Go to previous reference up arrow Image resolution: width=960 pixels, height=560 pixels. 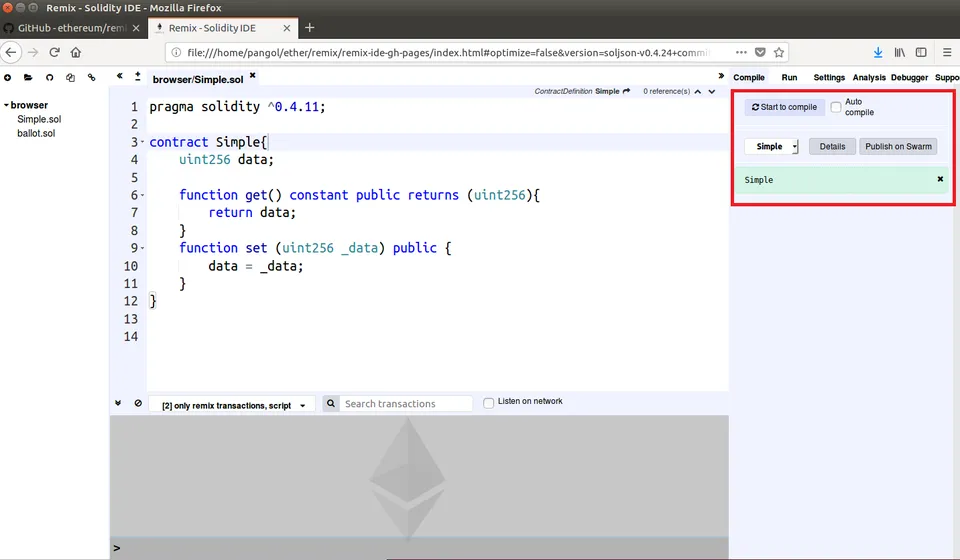point(697,92)
